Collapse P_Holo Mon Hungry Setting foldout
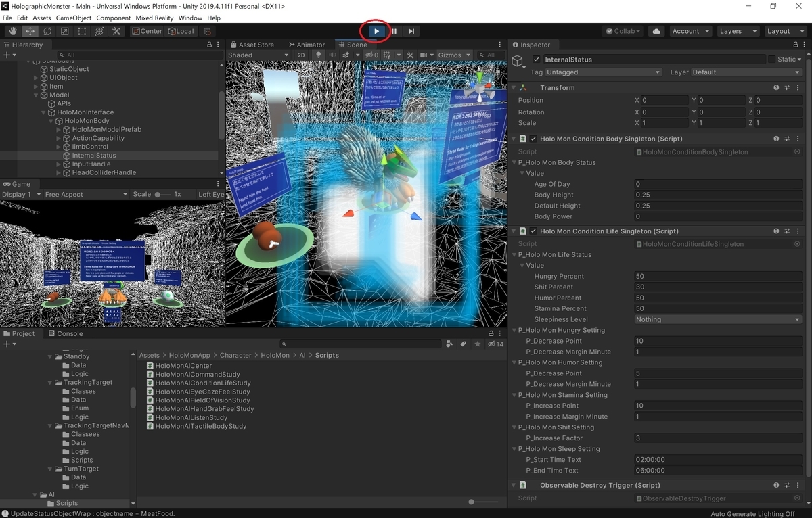 point(514,330)
